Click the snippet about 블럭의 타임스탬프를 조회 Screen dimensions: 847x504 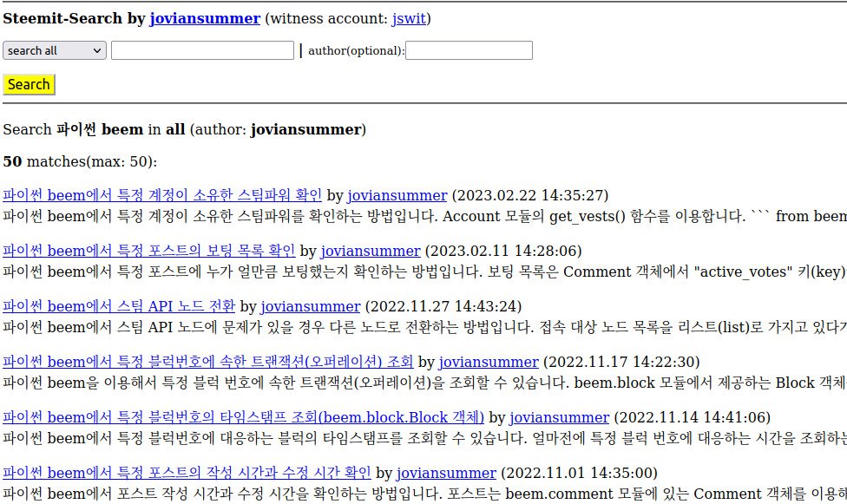tap(424, 439)
